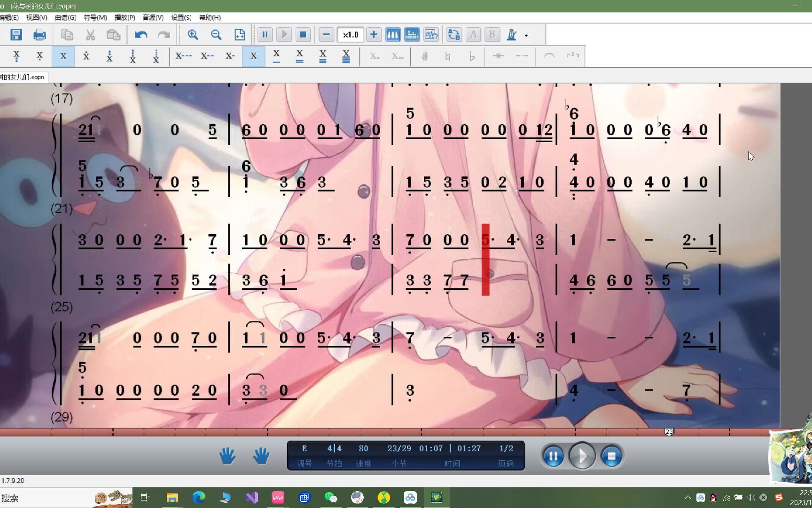
Task: Paste from clipboard with the paste icon
Action: (x=113, y=35)
